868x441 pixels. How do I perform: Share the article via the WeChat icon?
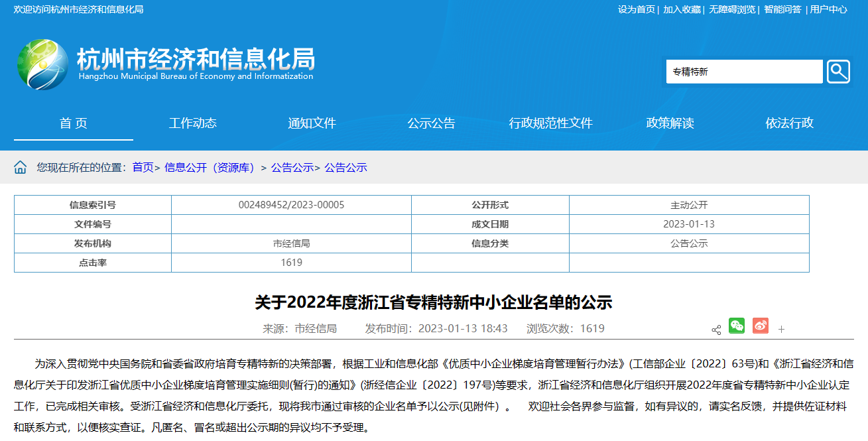coord(736,326)
